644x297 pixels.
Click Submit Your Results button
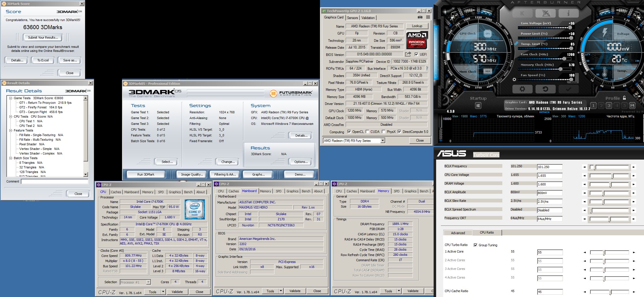(43, 37)
